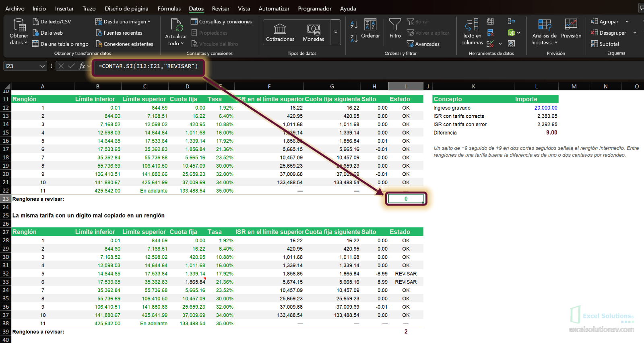Open Conexiones existentes
Screen dimensions: 644x343
tap(124, 44)
